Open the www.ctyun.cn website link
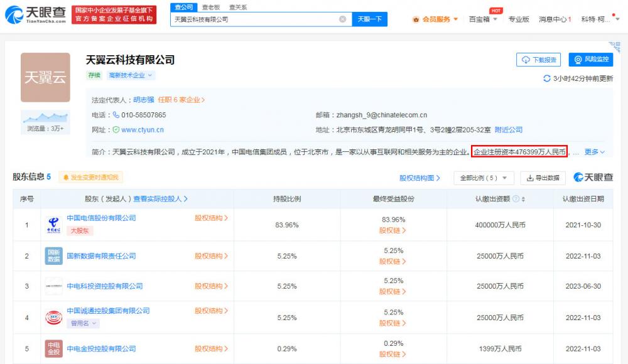 point(143,130)
